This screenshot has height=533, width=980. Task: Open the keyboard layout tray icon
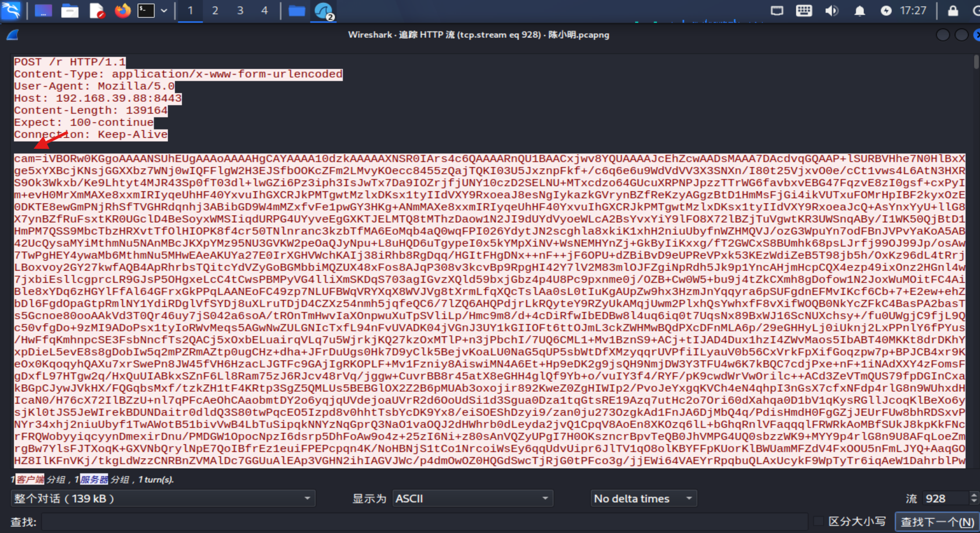tap(804, 10)
